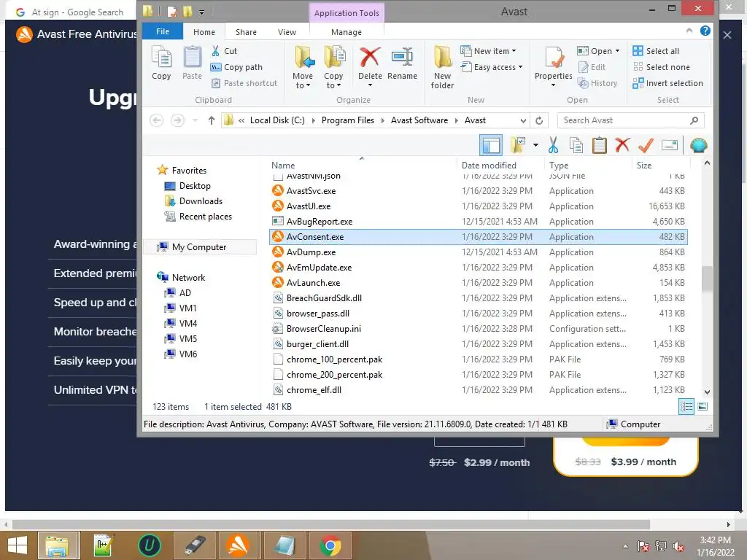Click the Edit button in Open group
The image size is (747, 560).
(x=592, y=67)
